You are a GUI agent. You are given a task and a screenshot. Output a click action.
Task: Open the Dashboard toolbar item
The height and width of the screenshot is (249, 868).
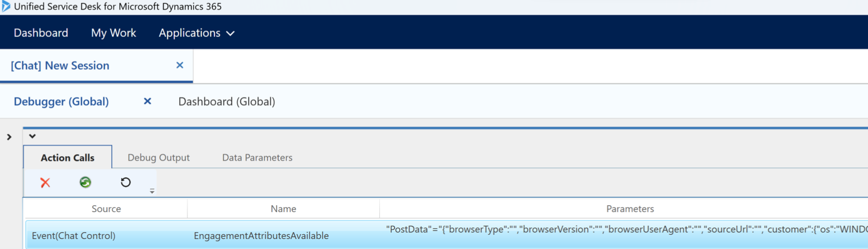[x=41, y=33]
